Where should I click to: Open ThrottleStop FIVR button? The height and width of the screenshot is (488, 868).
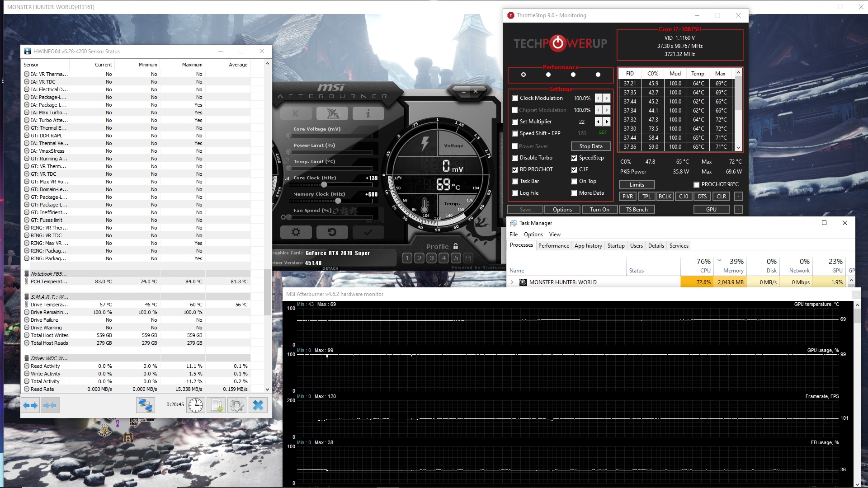pyautogui.click(x=627, y=197)
